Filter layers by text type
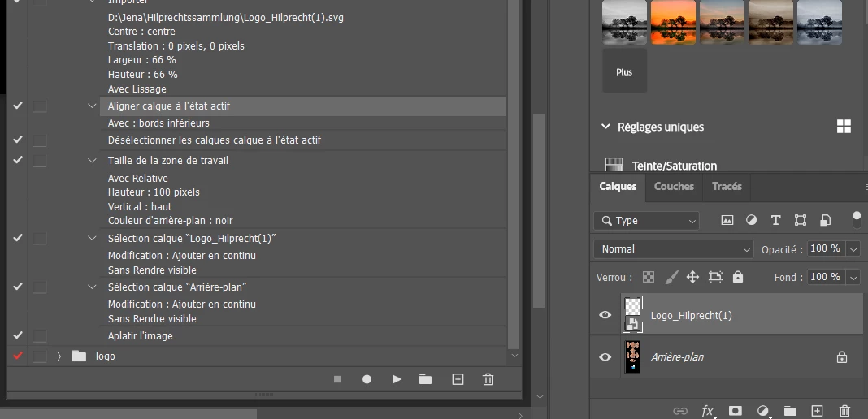868x419 pixels. point(775,220)
